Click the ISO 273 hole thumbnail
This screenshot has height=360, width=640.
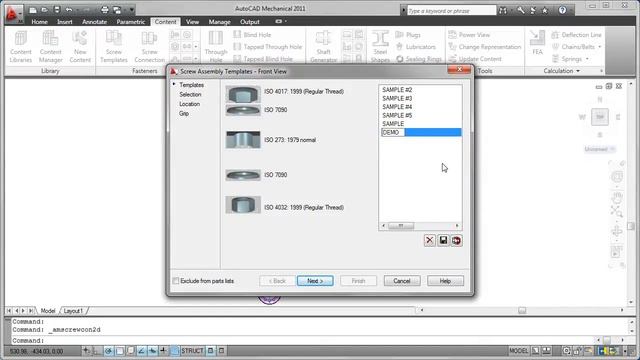tap(243, 140)
